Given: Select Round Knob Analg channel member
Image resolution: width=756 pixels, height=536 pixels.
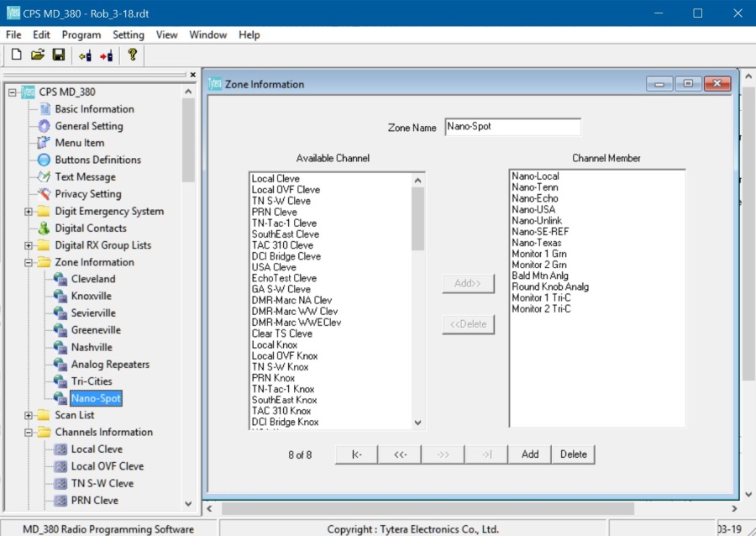Looking at the screenshot, I should tap(550, 286).
